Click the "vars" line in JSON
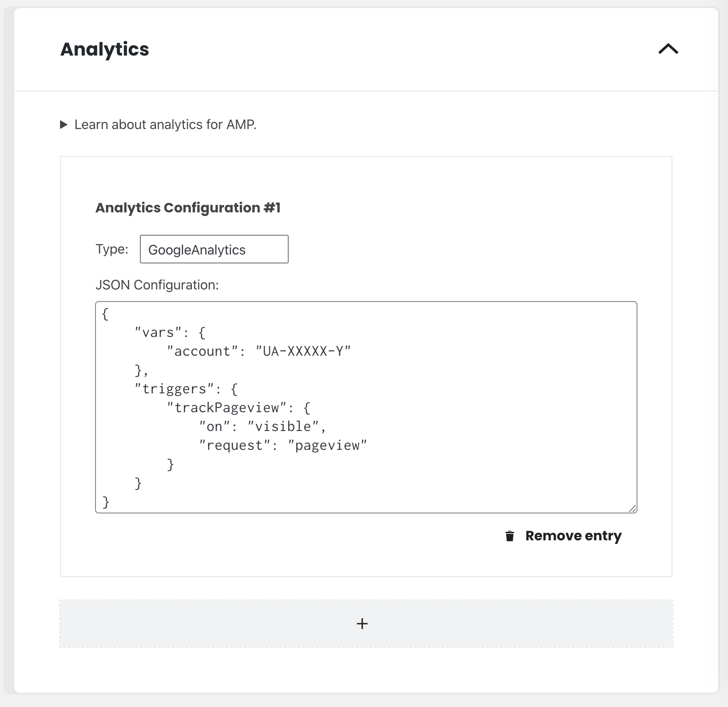 (x=170, y=332)
